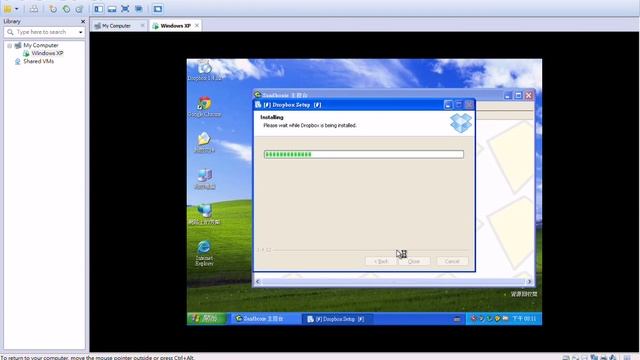Click the keyboard language bar icon in taskbar

457,319
